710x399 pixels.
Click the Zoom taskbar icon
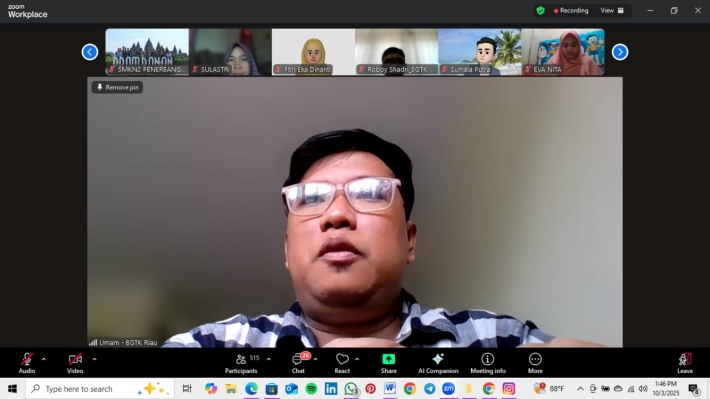[449, 389]
